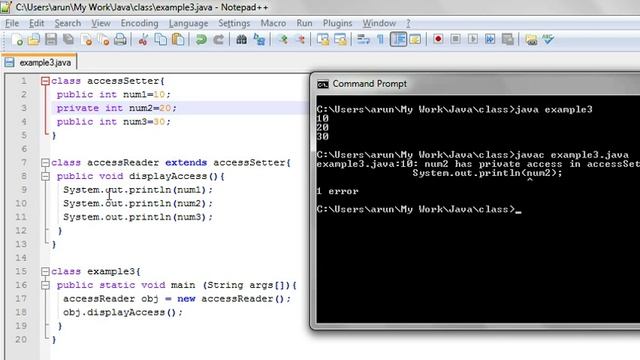Open the Encoding menu
Image resolution: width=640 pixels, height=360 pixels.
coord(139,23)
